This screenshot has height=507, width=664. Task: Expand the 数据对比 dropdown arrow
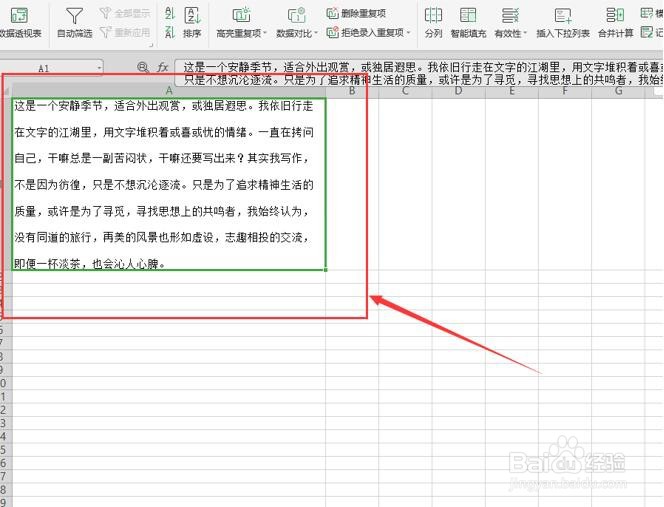tap(316, 33)
